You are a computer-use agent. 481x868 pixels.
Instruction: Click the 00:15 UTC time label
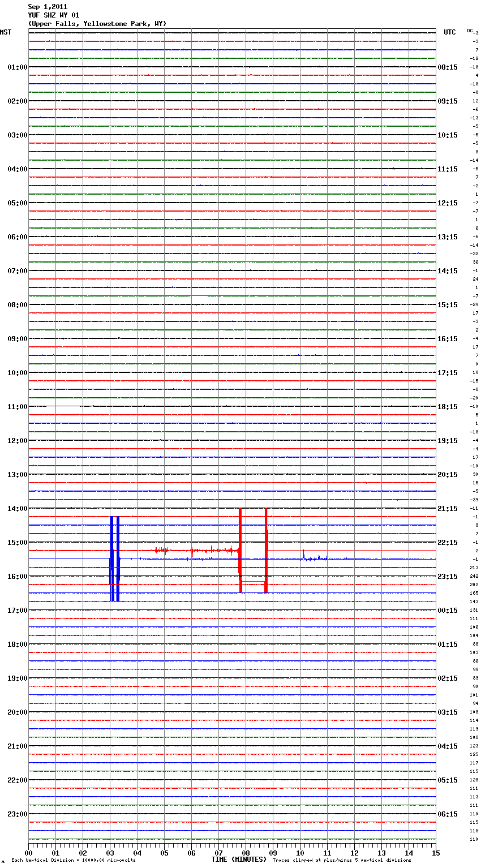448,610
